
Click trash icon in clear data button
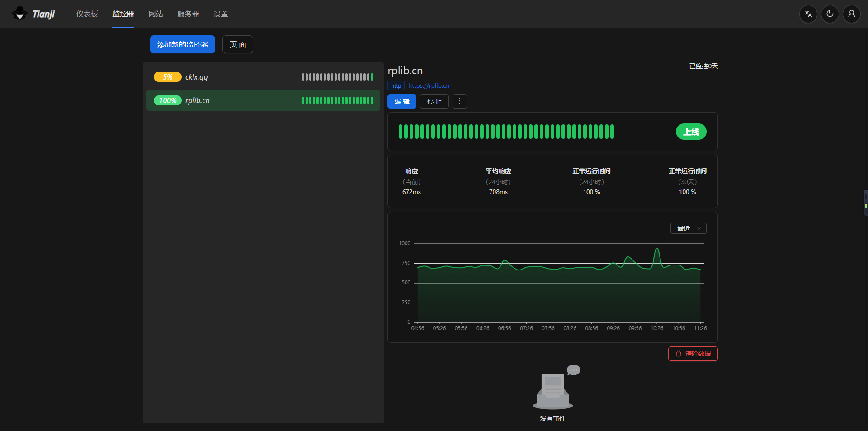click(678, 354)
